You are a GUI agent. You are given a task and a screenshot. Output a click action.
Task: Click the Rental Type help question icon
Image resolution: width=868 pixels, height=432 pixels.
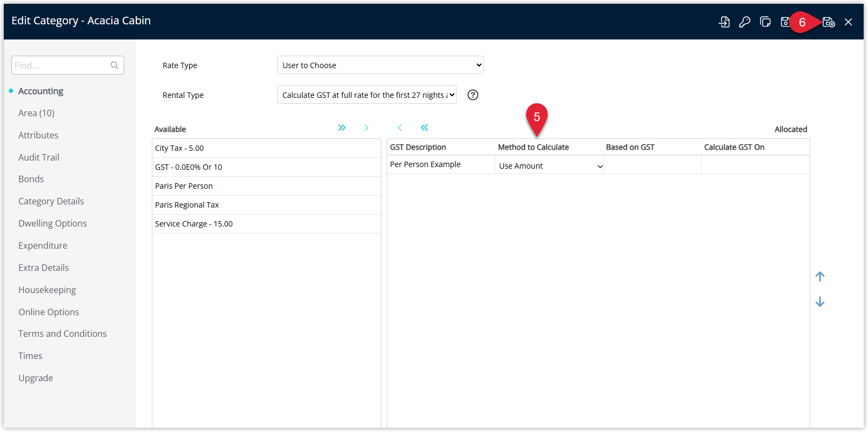[473, 95]
